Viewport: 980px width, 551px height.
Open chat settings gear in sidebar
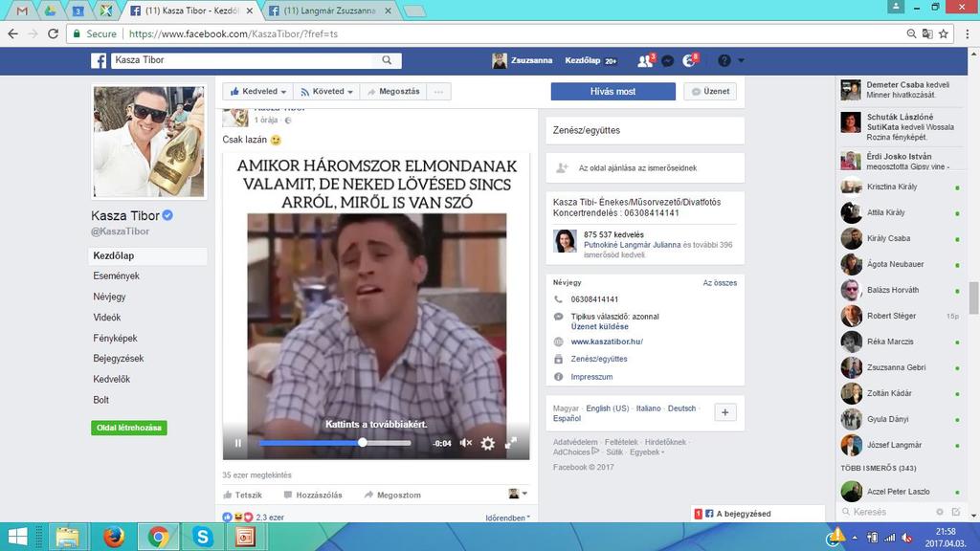click(x=940, y=512)
